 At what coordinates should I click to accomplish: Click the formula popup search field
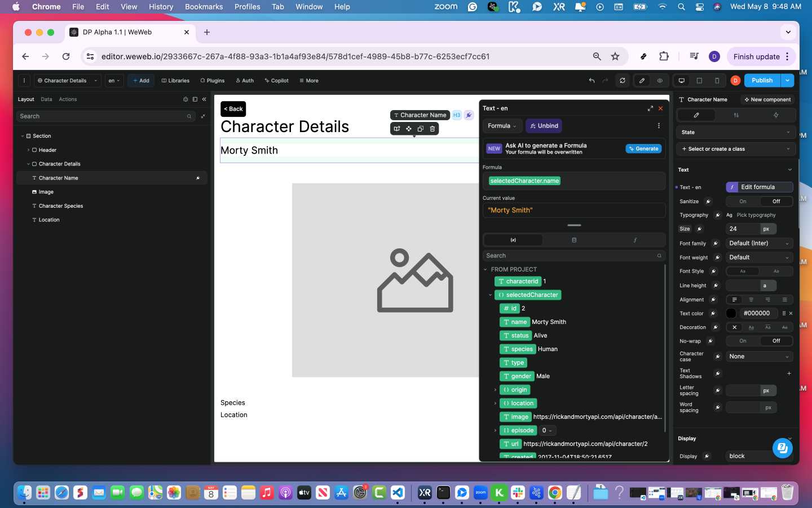(574, 256)
